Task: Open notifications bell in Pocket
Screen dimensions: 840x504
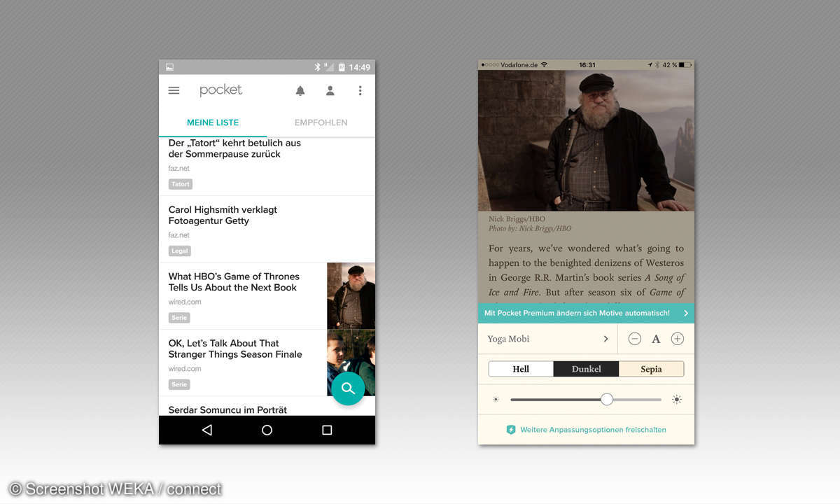Action: pos(300,90)
